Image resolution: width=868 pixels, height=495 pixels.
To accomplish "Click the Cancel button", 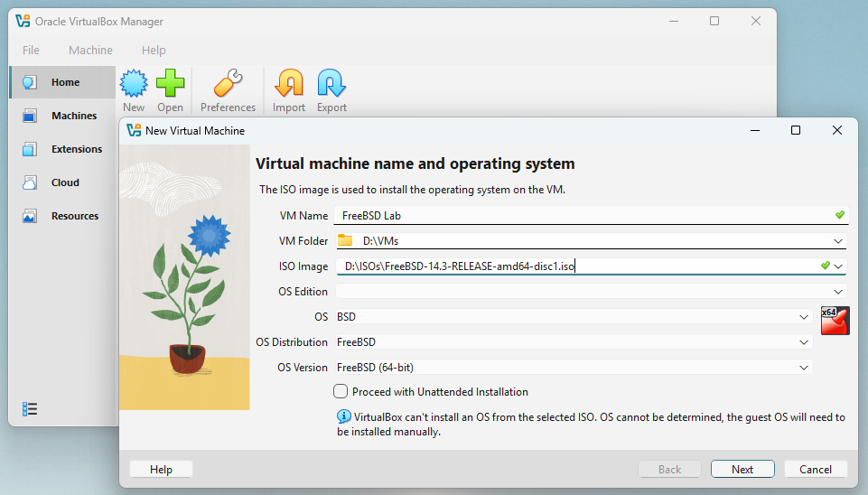I will [x=816, y=470].
